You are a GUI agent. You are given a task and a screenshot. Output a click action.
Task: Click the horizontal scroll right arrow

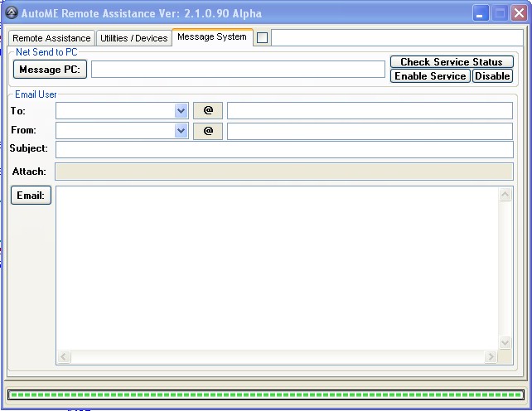tap(491, 356)
